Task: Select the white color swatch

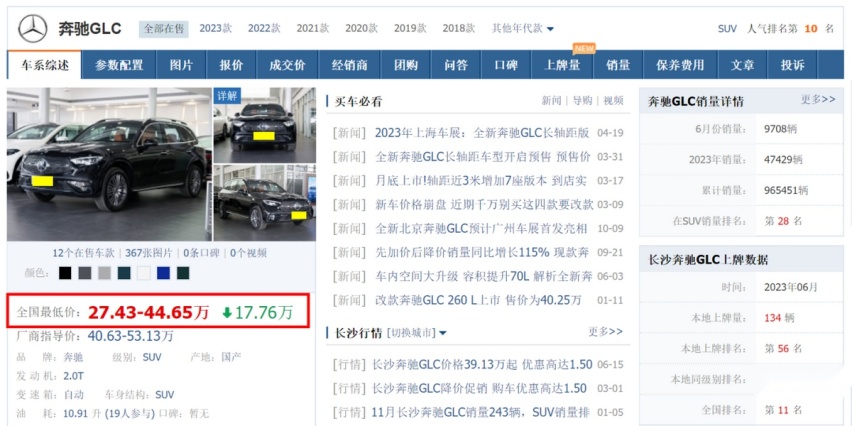Action: pos(143,273)
